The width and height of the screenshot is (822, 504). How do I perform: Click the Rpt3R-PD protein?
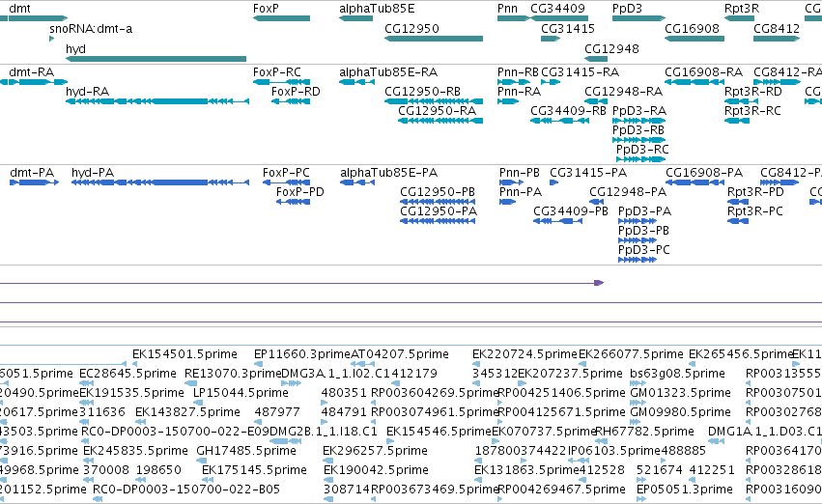(738, 202)
